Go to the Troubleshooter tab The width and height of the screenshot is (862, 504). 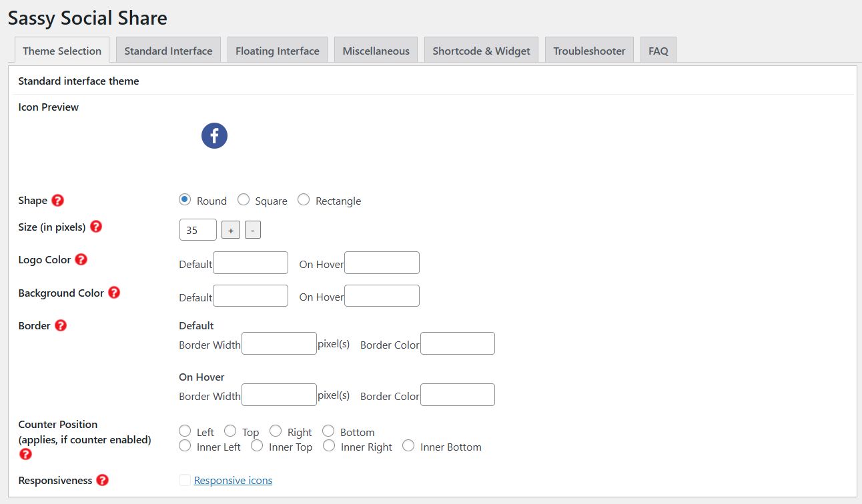[589, 51]
